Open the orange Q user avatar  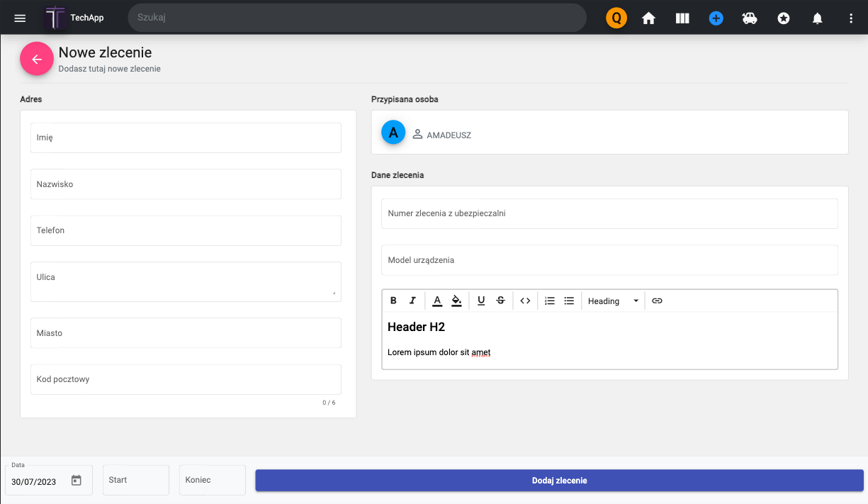(x=616, y=18)
